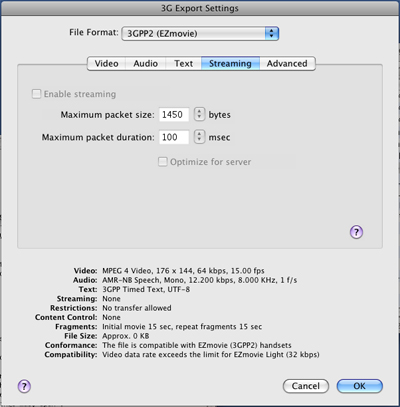The image size is (400, 407).
Task: Open help for the Streaming panel
Action: point(356,232)
